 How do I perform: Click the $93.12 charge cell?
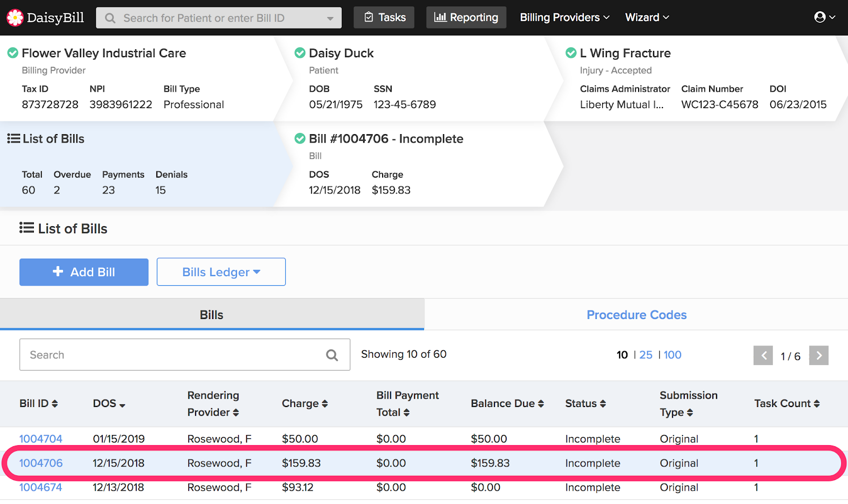pos(298,488)
